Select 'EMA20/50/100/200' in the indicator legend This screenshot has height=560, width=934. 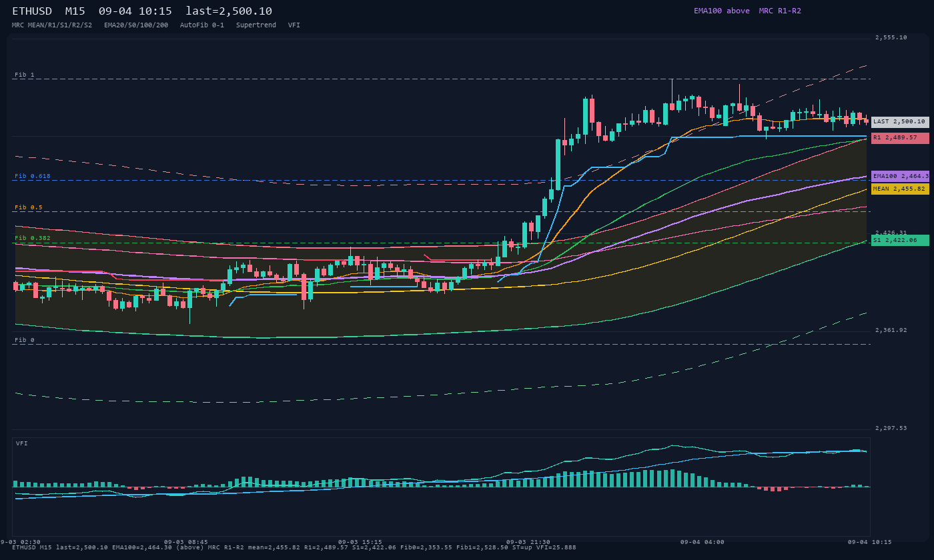(136, 25)
